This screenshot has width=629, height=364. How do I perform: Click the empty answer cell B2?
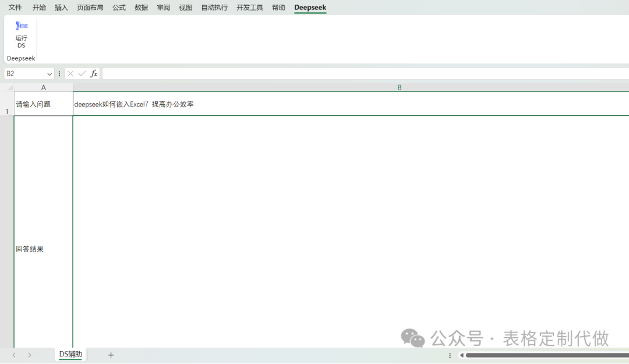[x=351, y=232]
